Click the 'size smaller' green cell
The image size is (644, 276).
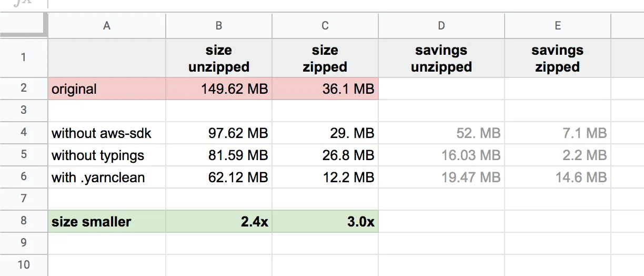[107, 222]
